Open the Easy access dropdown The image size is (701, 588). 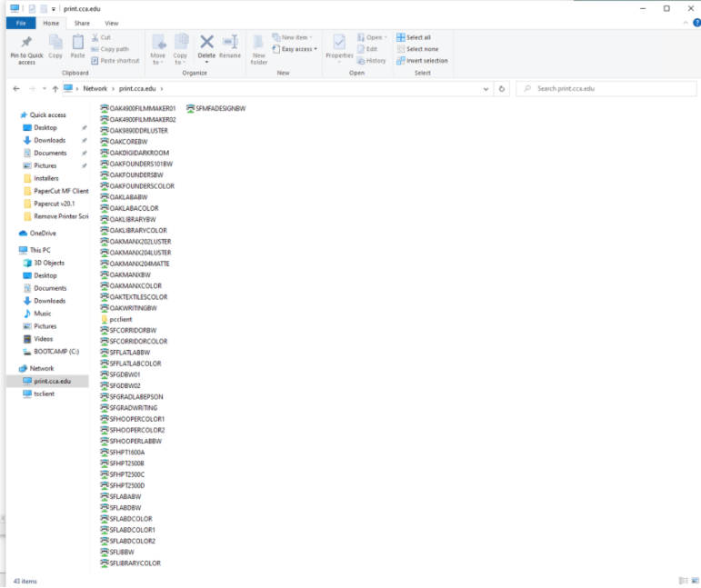(x=295, y=49)
